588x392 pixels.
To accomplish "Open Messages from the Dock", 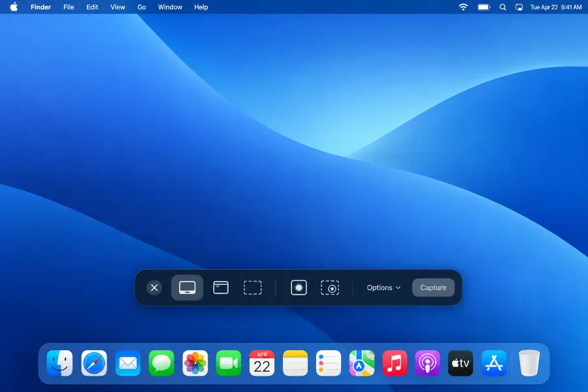I will [x=161, y=363].
